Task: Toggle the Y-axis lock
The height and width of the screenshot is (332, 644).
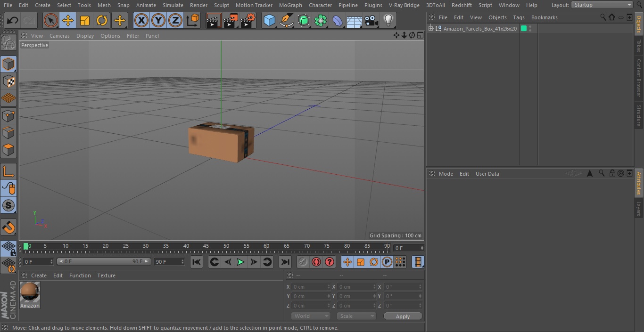Action: (158, 21)
